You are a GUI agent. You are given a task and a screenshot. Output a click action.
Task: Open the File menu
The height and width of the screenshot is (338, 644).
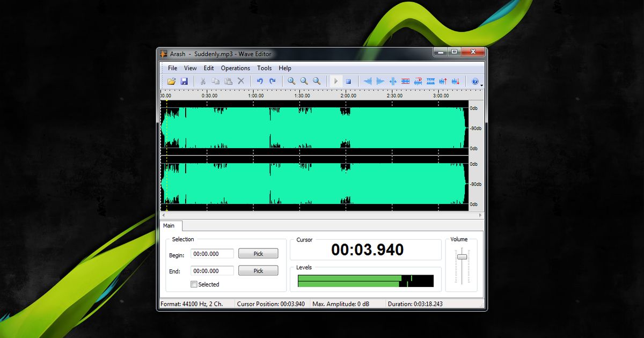click(x=172, y=68)
